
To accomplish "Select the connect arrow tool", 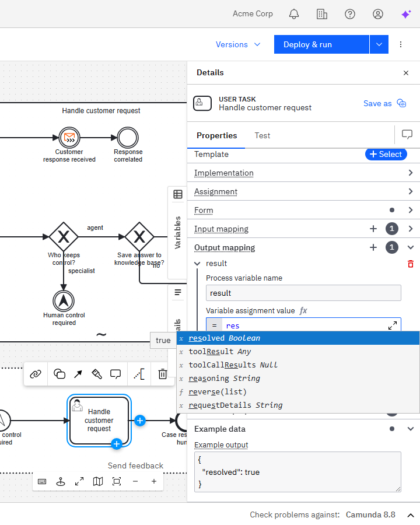I will coord(78,374).
